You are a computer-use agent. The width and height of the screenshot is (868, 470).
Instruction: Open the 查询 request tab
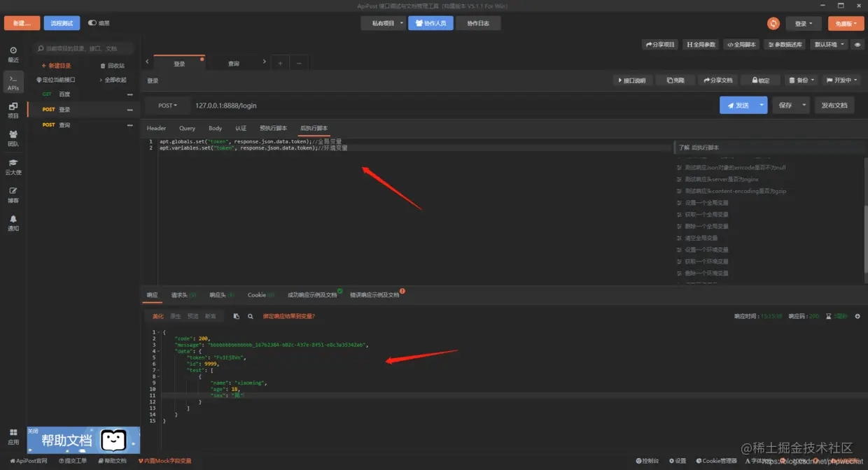tap(234, 64)
